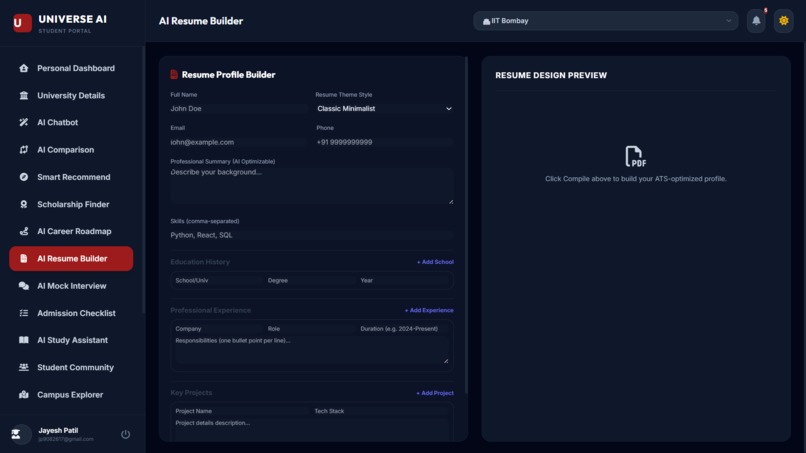Open Student Community from sidebar
The width and height of the screenshot is (806, 453).
pos(71,367)
